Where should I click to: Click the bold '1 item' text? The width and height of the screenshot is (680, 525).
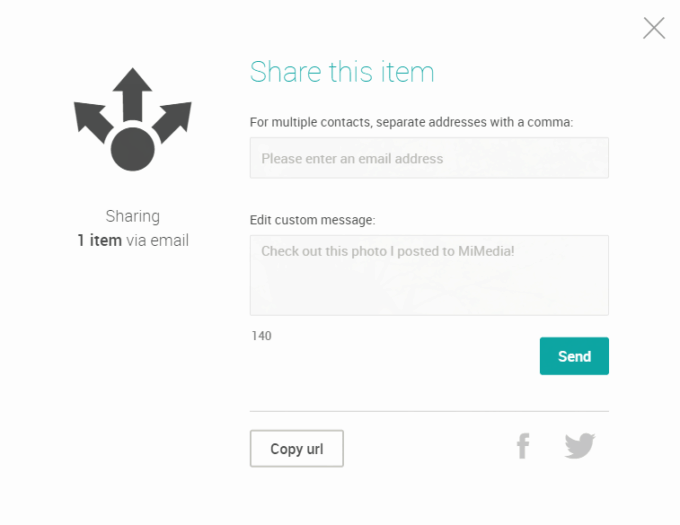tap(99, 240)
